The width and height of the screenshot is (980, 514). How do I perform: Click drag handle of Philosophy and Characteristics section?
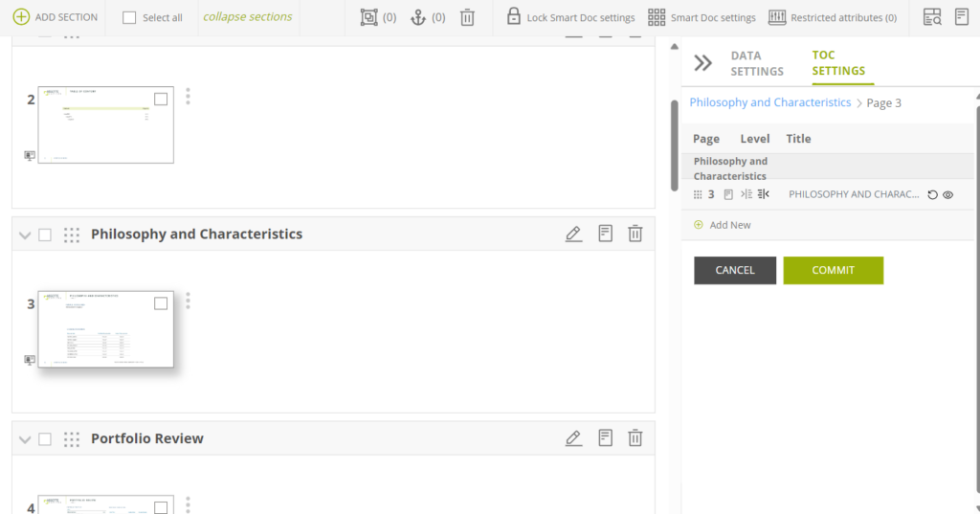click(71, 235)
